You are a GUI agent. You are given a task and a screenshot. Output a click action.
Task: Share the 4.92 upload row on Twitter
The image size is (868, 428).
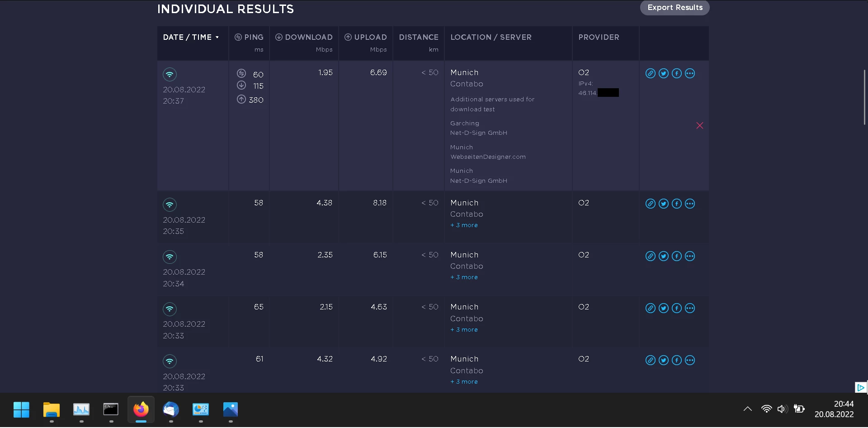663,360
